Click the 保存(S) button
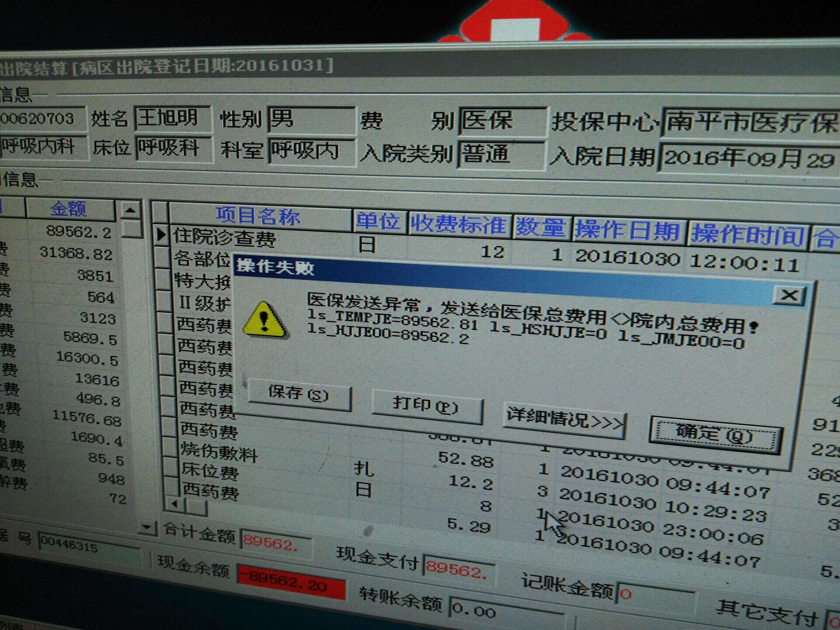 [299, 394]
